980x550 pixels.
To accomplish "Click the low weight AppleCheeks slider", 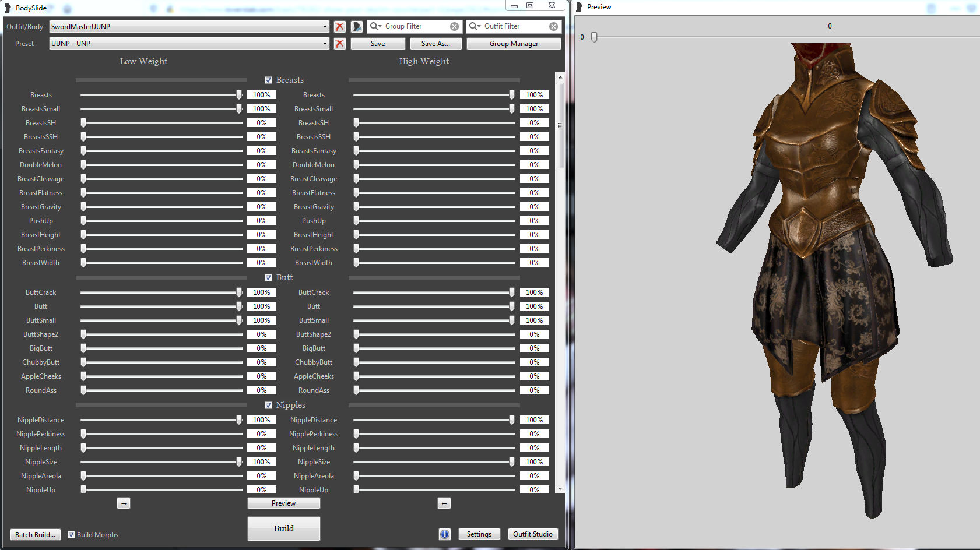I will click(x=161, y=376).
